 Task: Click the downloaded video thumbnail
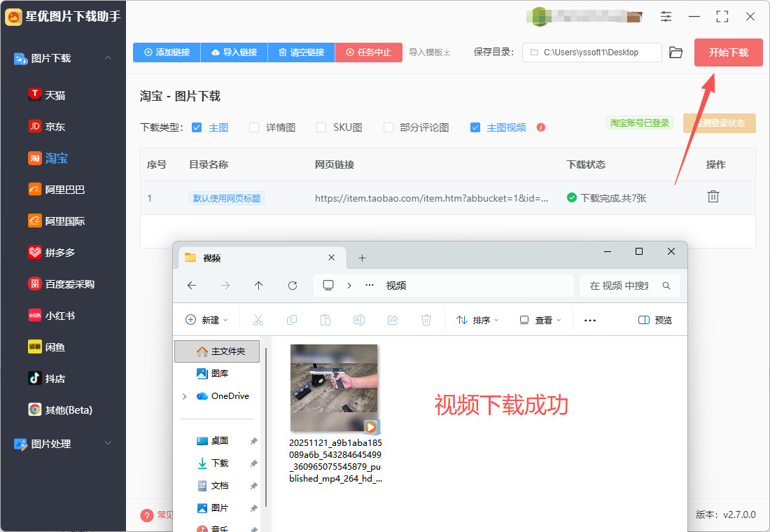(x=334, y=388)
